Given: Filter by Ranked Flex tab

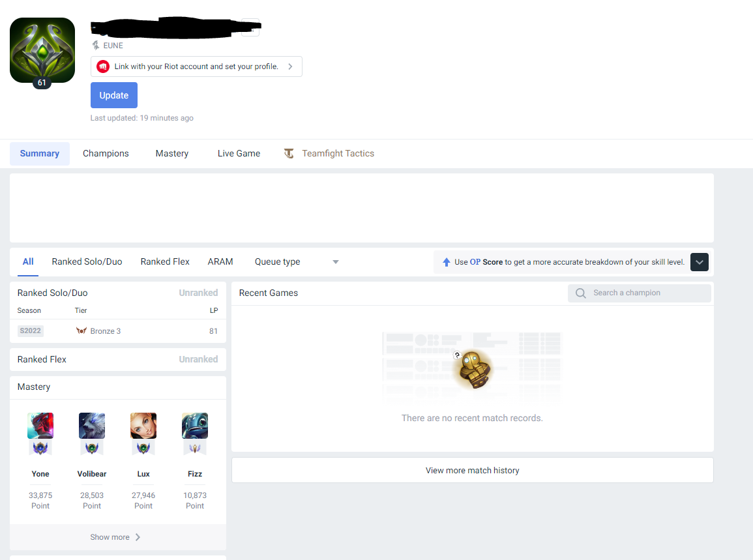Looking at the screenshot, I should [165, 262].
